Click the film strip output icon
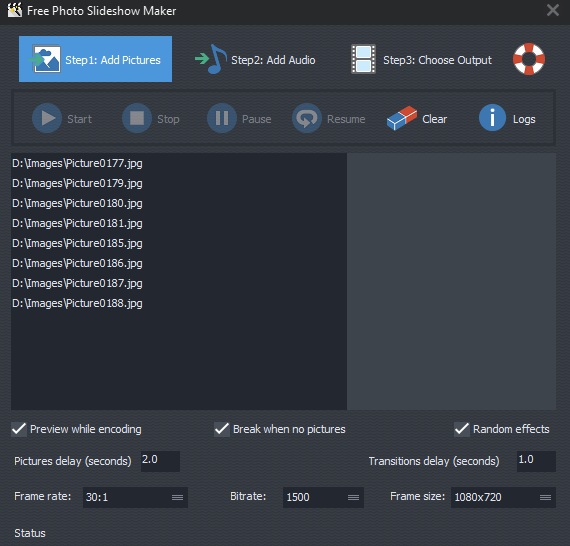 [364, 59]
